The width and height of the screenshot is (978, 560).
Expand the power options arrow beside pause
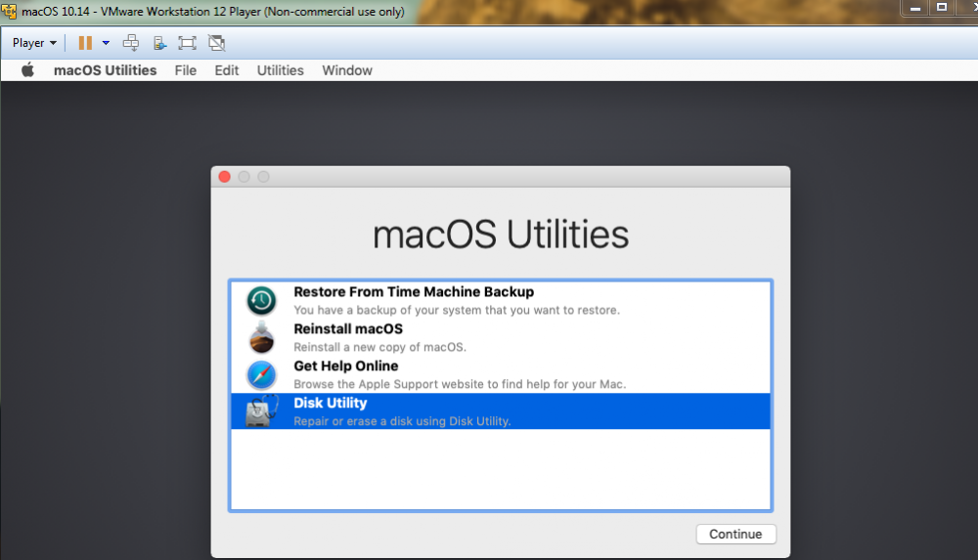tap(106, 42)
